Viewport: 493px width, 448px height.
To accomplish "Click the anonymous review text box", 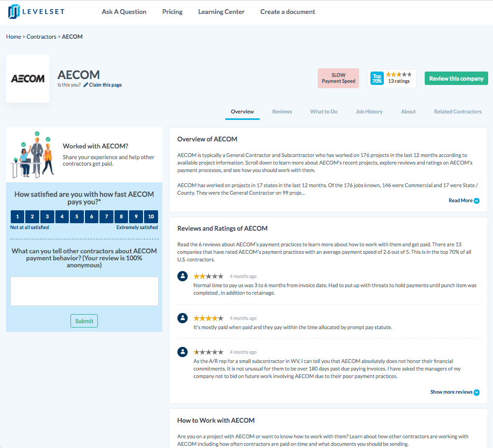I will [x=84, y=291].
